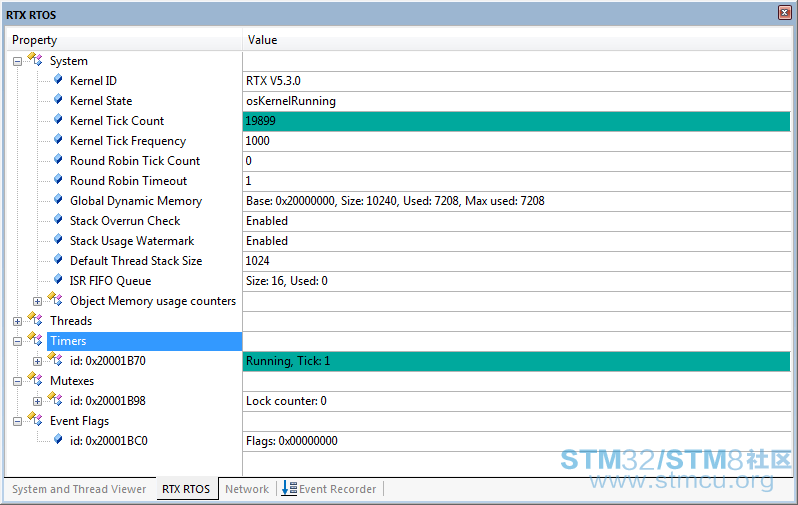The height and width of the screenshot is (505, 798).
Task: Select the System tree label
Action: [69, 61]
